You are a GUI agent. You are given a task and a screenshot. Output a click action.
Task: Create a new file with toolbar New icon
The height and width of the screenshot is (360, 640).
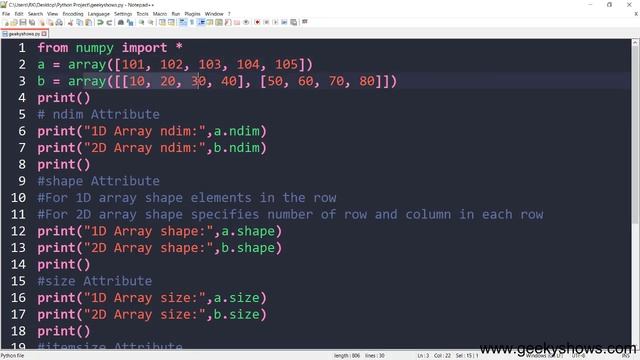click(7, 22)
